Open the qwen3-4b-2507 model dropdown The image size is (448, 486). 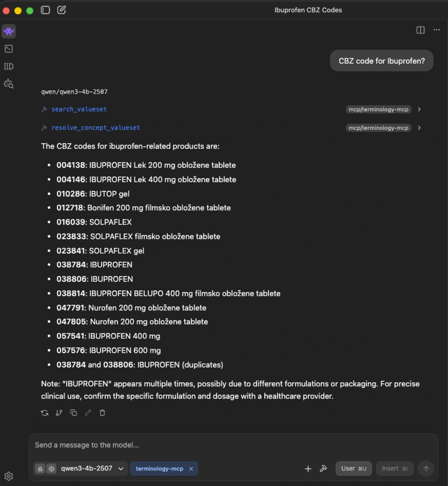(x=121, y=468)
